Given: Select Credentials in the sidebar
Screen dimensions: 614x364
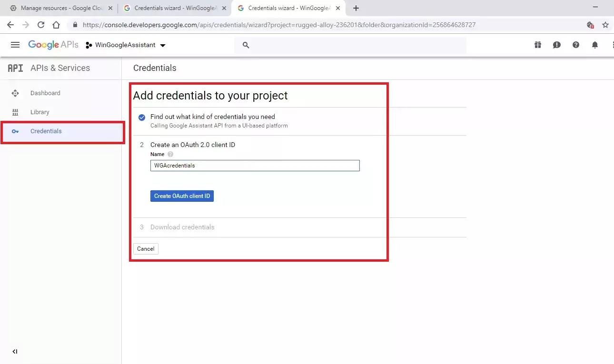Looking at the screenshot, I should [x=61, y=131].
